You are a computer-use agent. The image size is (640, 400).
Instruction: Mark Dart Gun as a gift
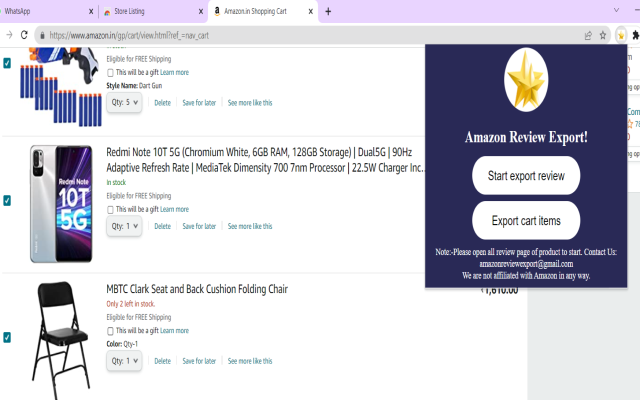click(x=110, y=73)
